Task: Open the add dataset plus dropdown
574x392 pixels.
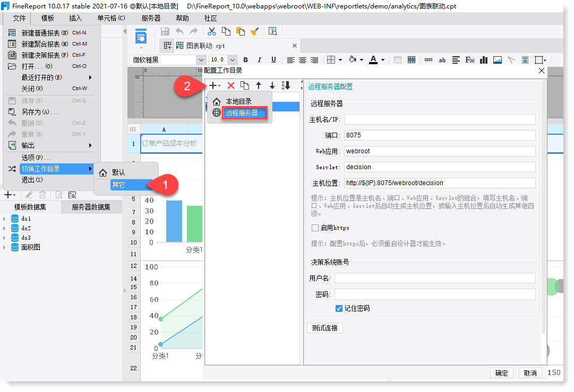Action: tap(10, 195)
